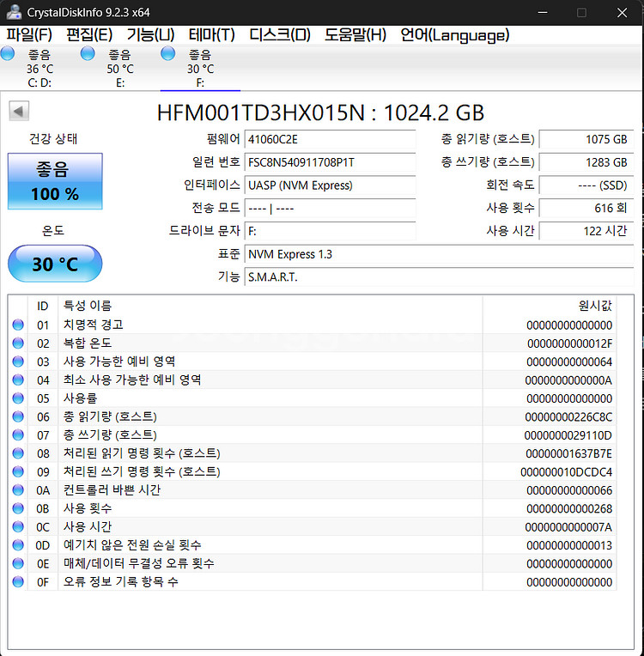Screen dimensions: 644x656
Task: Click the blue status orb for C: D: disk
Action: click(x=9, y=54)
